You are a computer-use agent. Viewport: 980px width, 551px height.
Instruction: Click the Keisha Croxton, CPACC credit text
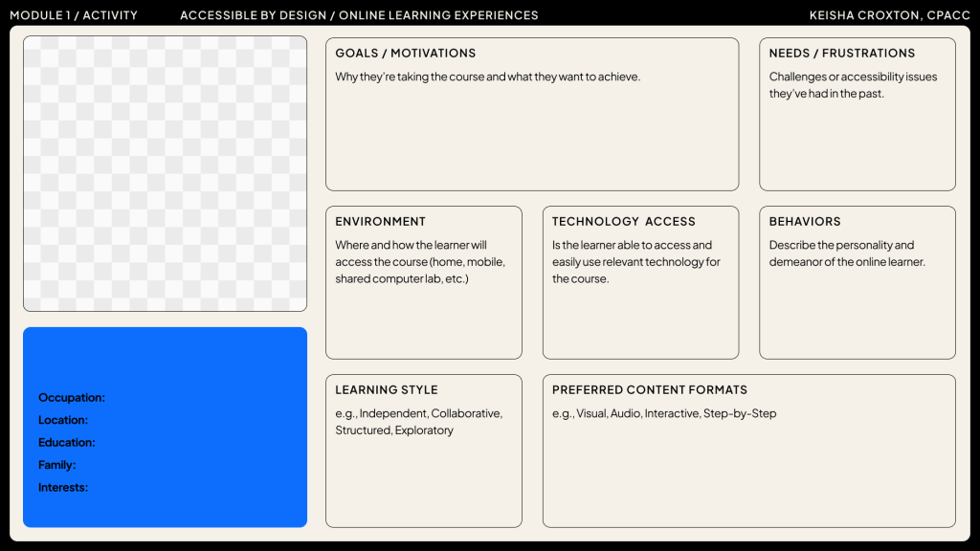coord(889,14)
